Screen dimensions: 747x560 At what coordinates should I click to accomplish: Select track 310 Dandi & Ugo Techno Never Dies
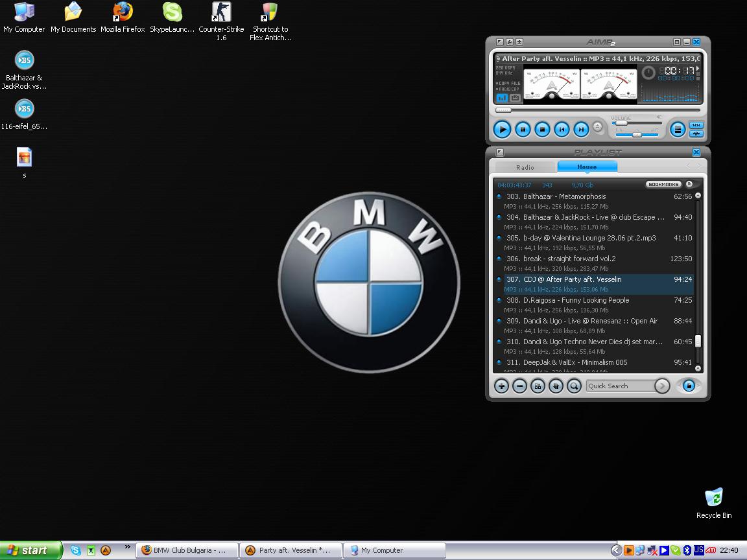coord(595,346)
